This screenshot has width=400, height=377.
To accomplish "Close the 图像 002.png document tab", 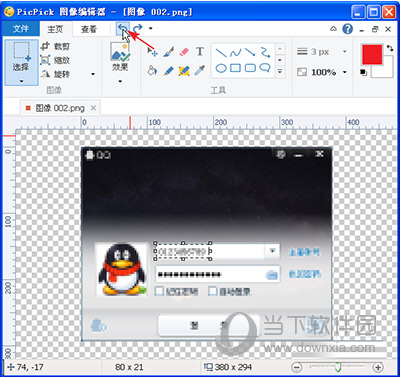I will click(x=94, y=108).
